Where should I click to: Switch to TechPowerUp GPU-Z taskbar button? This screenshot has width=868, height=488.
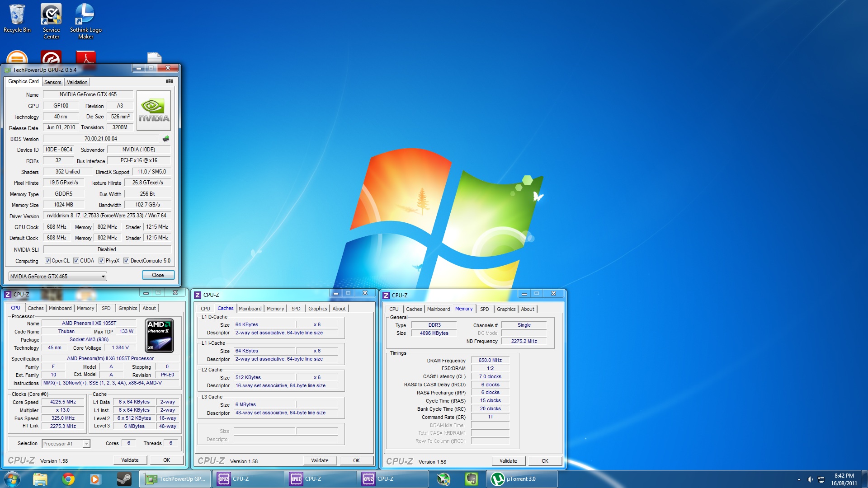tap(175, 479)
